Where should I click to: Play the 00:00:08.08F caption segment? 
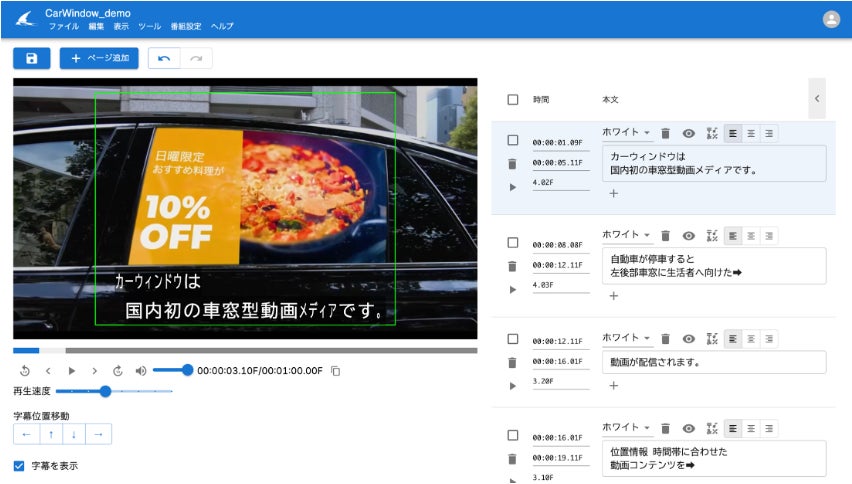(x=512, y=290)
